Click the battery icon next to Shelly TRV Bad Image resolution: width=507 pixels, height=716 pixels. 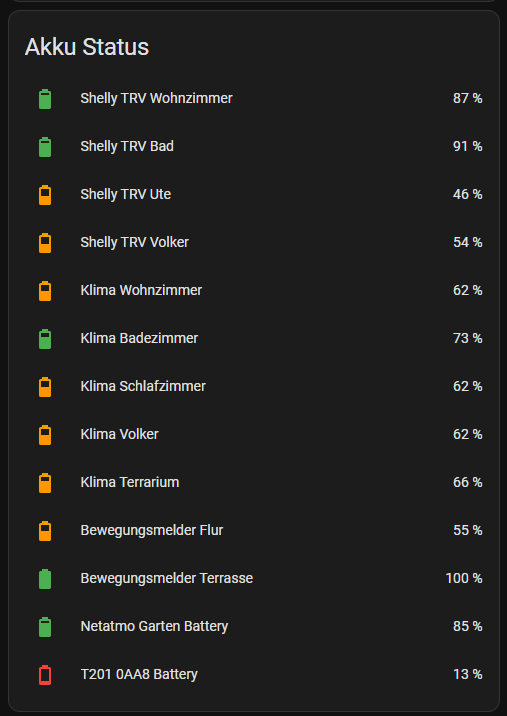45,147
